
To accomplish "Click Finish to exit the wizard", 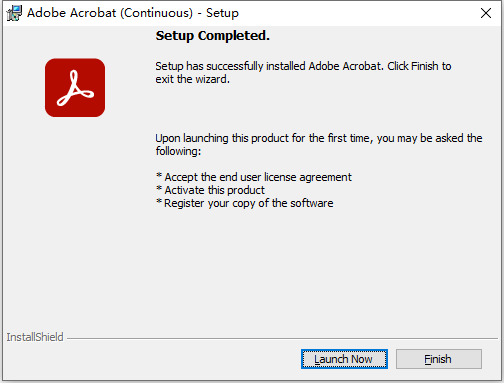I will (x=439, y=359).
